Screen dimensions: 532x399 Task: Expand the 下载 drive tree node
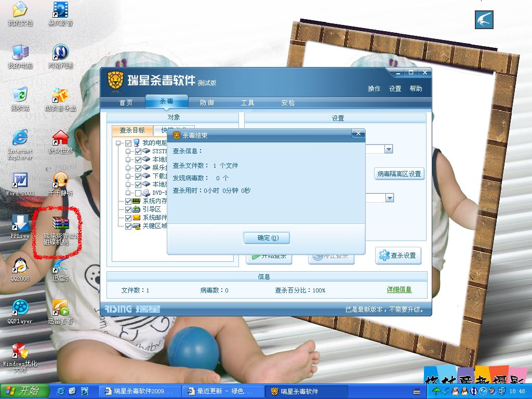click(x=128, y=177)
